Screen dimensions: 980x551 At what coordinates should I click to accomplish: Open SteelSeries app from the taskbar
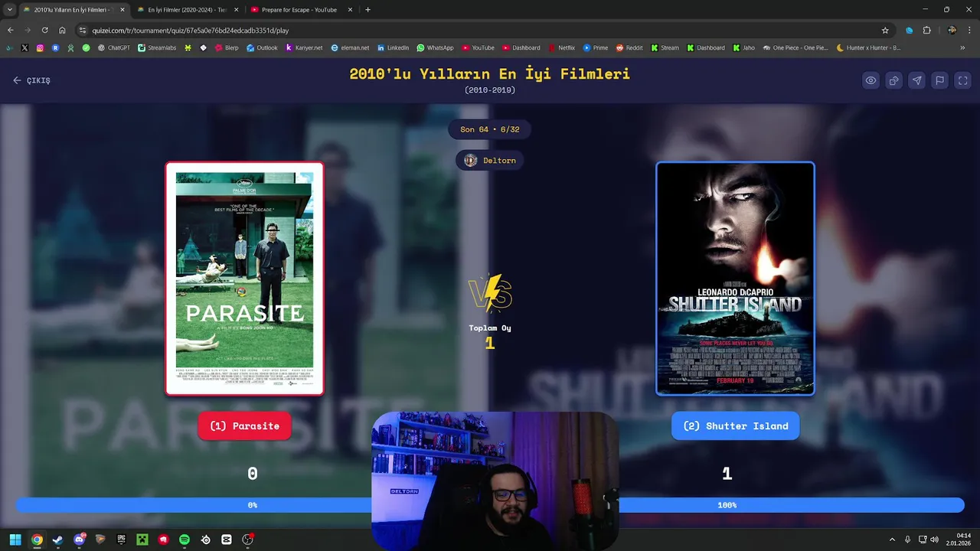click(206, 540)
